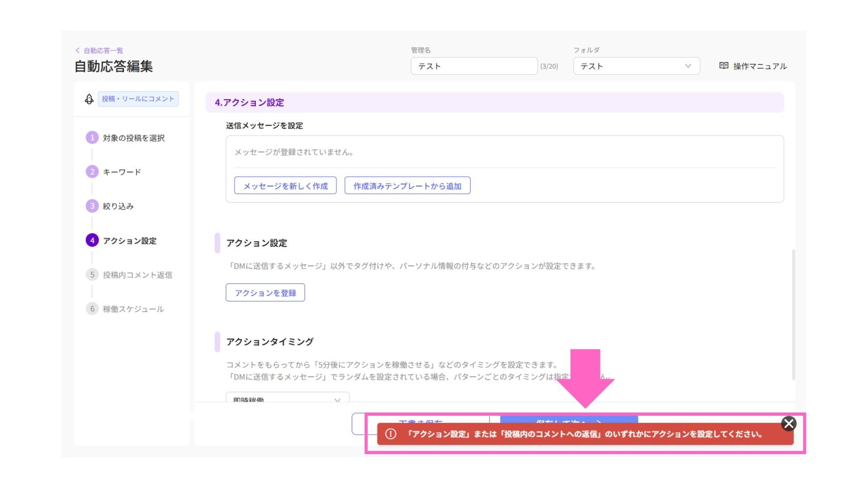Image resolution: width=868 pixels, height=488 pixels.
Task: Select step 6 circle 稼働スケジュール
Action: pyautogui.click(x=92, y=309)
